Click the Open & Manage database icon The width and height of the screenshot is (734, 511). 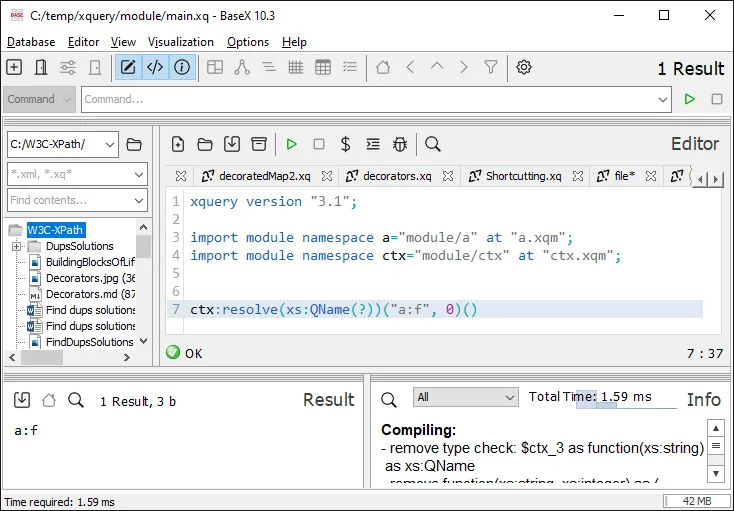[x=41, y=67]
